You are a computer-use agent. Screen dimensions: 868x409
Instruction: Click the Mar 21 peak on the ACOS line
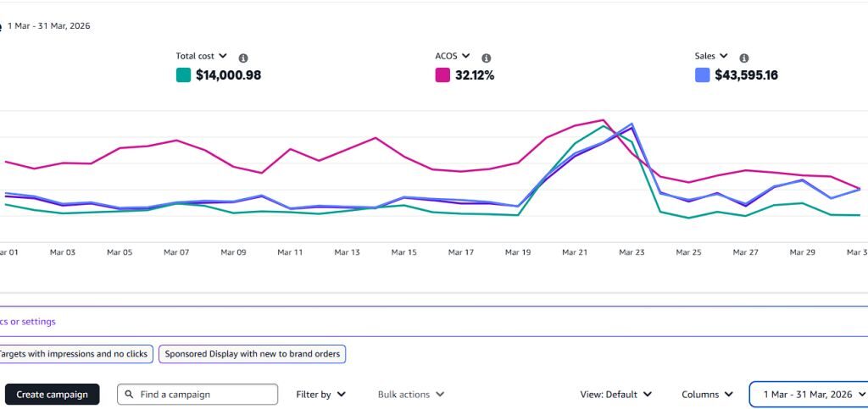pos(575,125)
